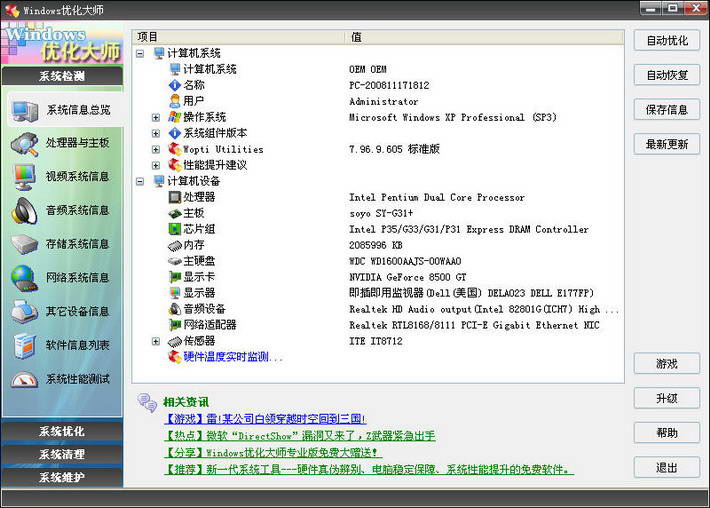Click the 自动恢复 button
The width and height of the screenshot is (710, 508).
tap(667, 75)
